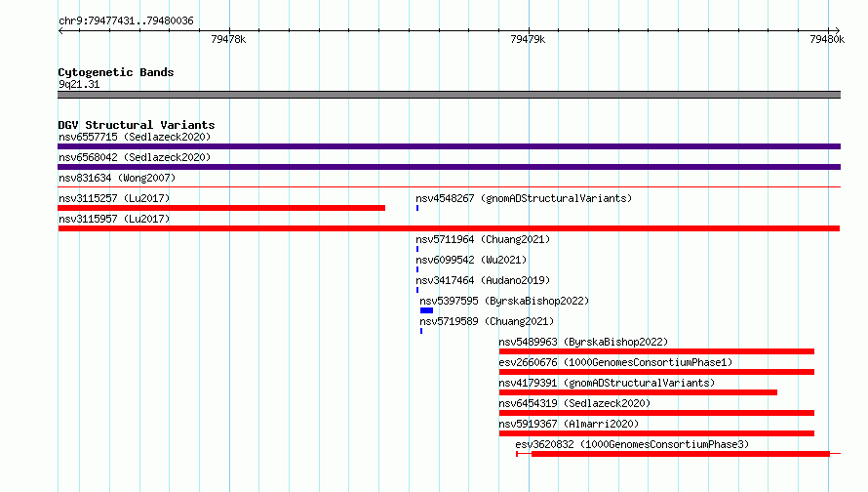
Task: Click the nsv6454319 (Sedlazeck2020) label
Action: (x=574, y=403)
